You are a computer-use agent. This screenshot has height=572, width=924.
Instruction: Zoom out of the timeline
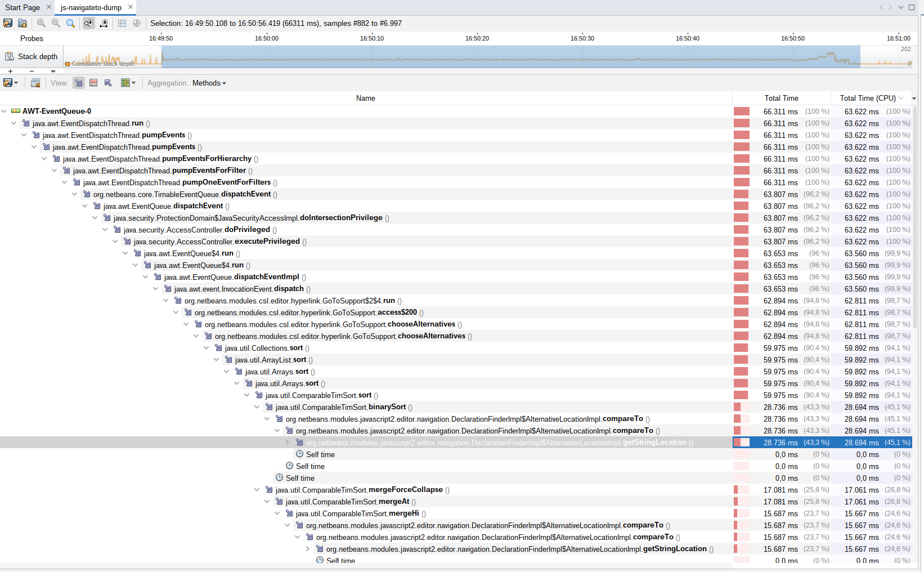[56, 23]
